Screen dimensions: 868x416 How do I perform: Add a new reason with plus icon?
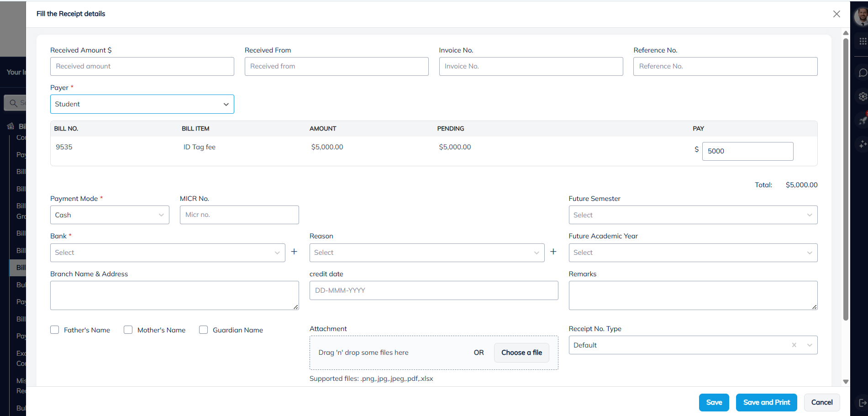(x=553, y=252)
